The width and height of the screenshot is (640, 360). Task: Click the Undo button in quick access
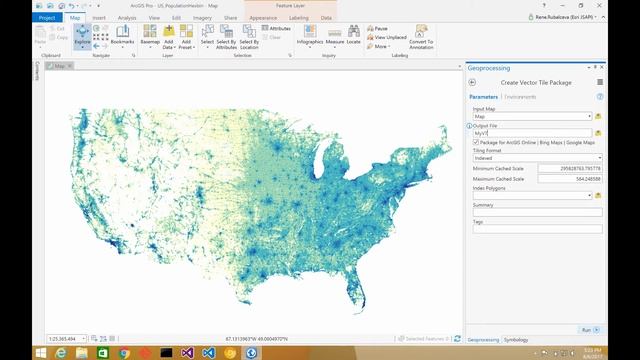(71, 6)
